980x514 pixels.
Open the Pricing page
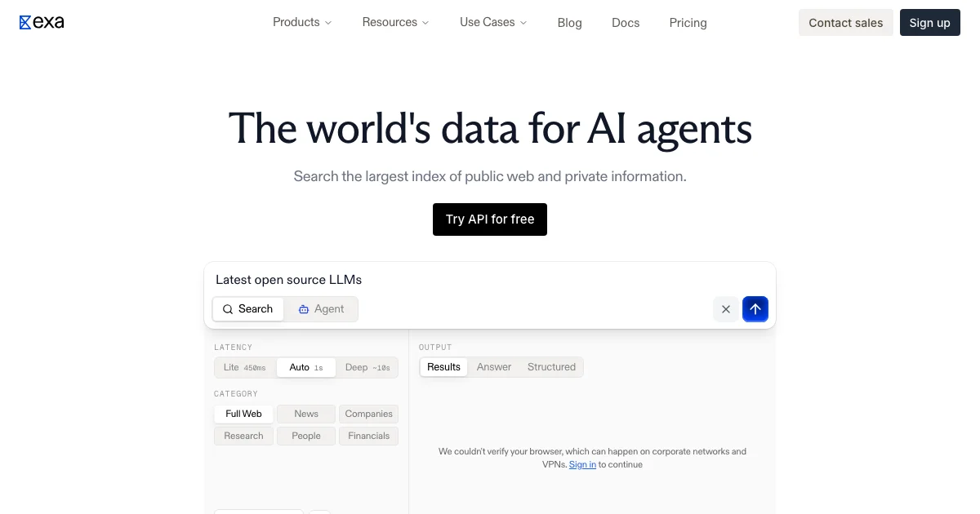point(688,23)
